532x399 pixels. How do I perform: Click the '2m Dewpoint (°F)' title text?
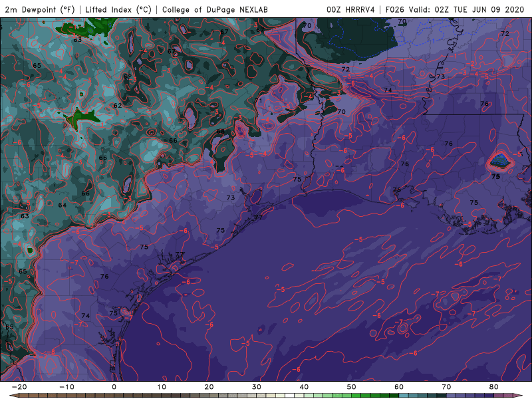(x=40, y=9)
